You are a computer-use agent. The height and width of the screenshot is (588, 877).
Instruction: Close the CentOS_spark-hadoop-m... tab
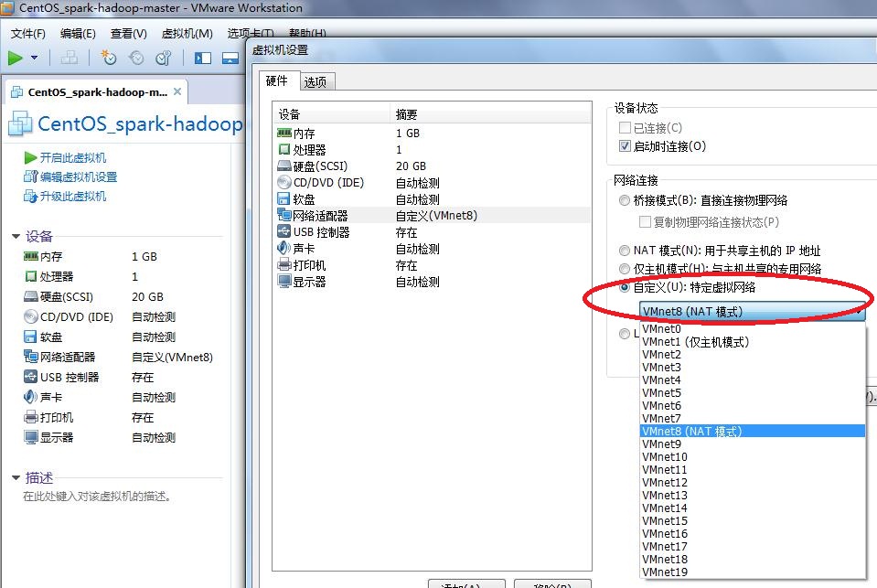click(177, 91)
